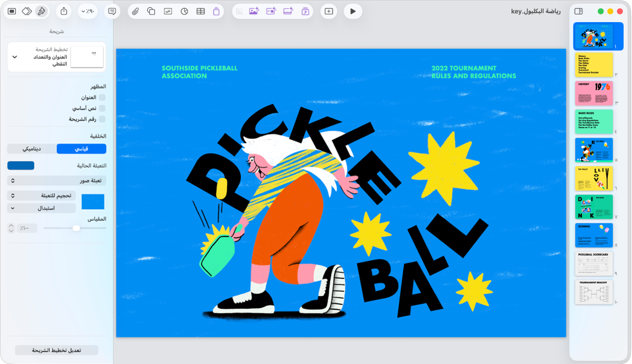Screen dimensions: 632x364
Task: Open the Document inspector rectangle icon
Action: coord(12,11)
